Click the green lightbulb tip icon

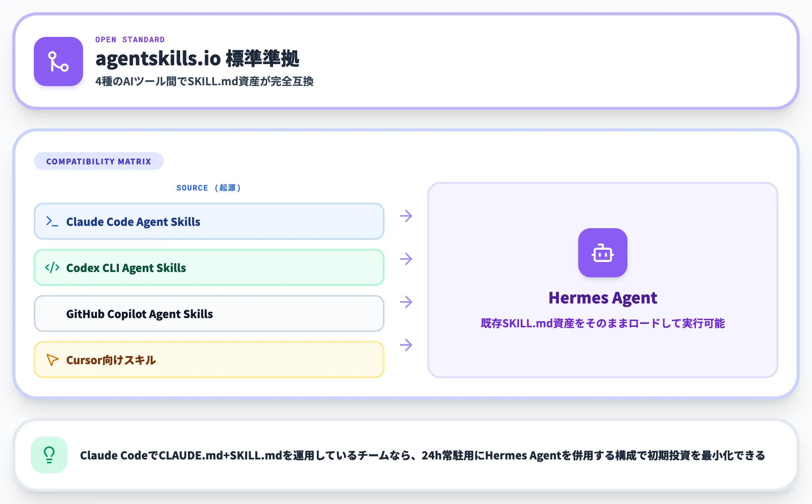49,455
